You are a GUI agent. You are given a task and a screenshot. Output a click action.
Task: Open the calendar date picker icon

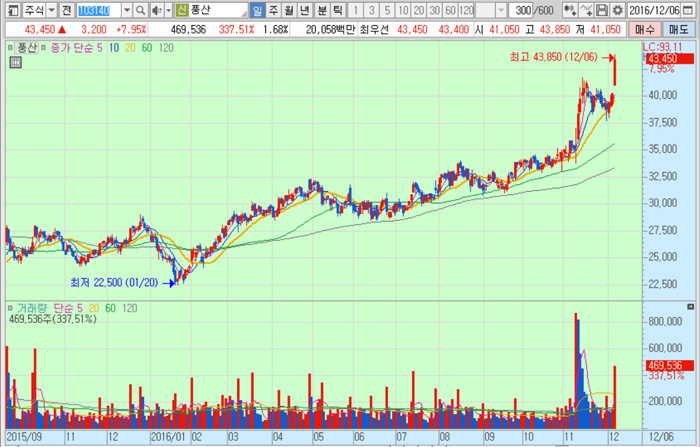[689, 10]
